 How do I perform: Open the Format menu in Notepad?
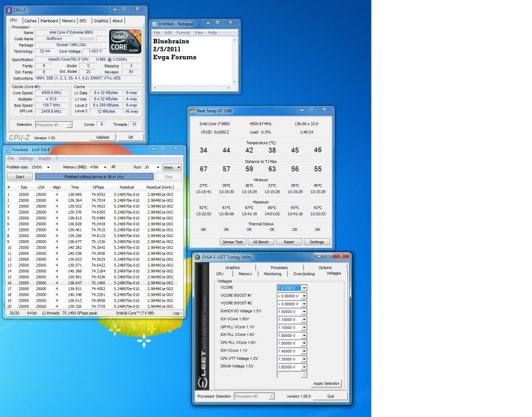pos(183,33)
